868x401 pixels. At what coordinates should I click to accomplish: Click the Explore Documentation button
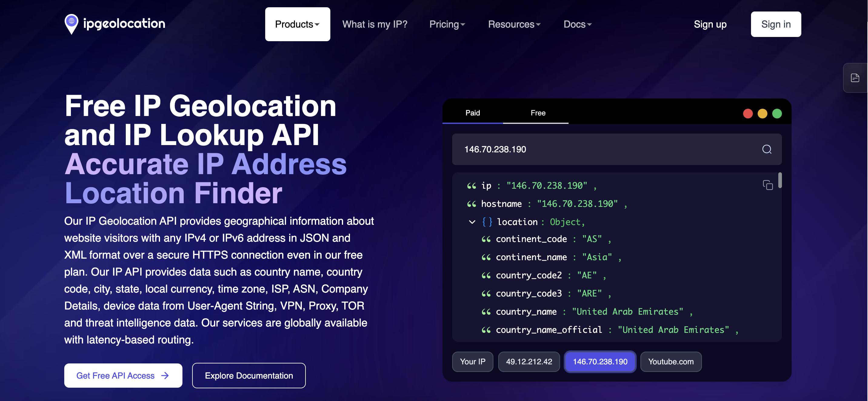point(249,376)
